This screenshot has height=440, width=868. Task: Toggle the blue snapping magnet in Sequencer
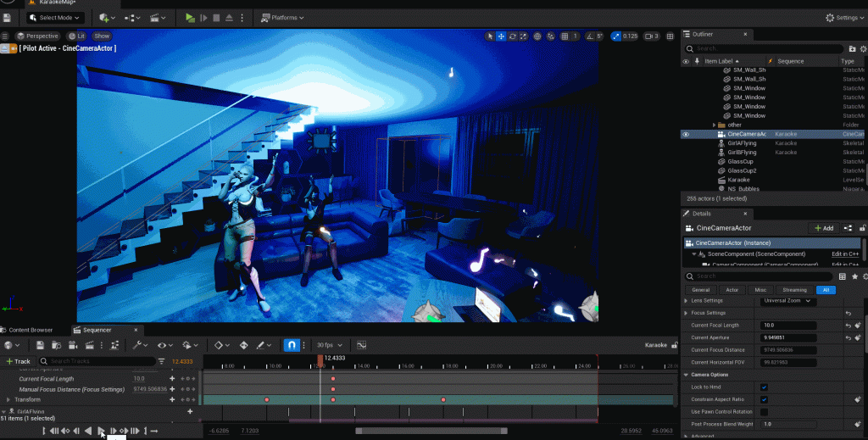click(x=291, y=345)
